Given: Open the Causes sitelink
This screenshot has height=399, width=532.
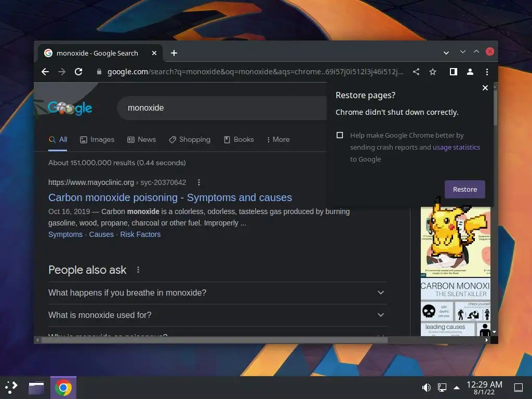Looking at the screenshot, I should [x=101, y=234].
